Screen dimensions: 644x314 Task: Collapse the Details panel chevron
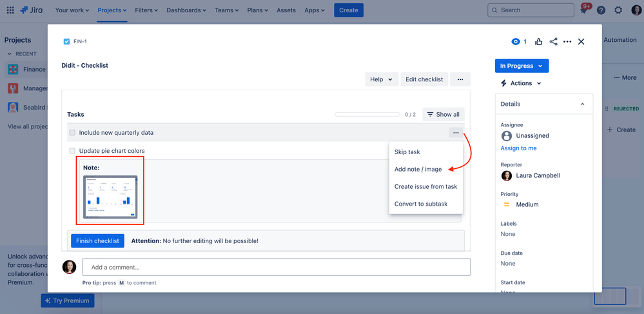coord(582,104)
